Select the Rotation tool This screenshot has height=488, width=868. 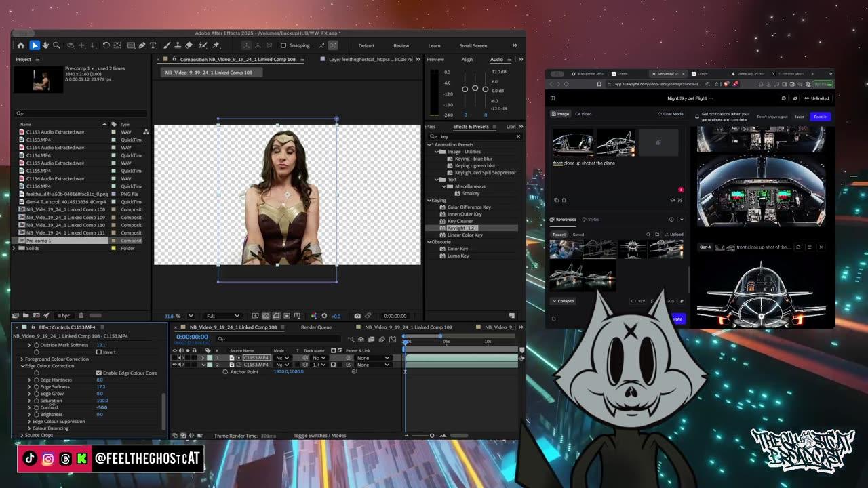click(x=106, y=45)
